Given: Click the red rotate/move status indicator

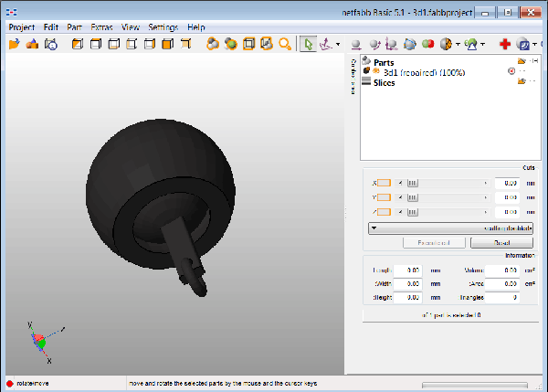Looking at the screenshot, I should (x=9, y=384).
